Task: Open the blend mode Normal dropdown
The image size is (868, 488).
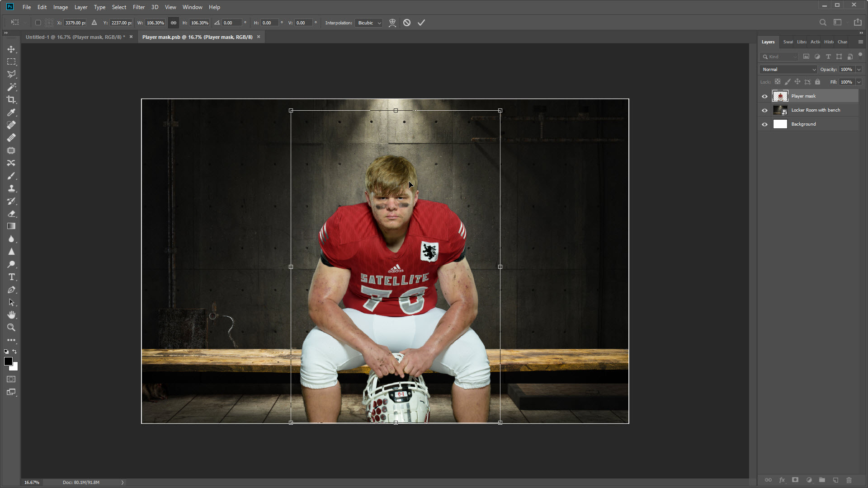Action: click(x=788, y=70)
